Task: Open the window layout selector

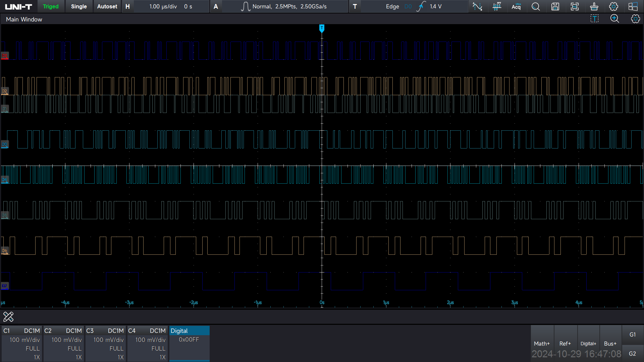Action: click(x=633, y=6)
